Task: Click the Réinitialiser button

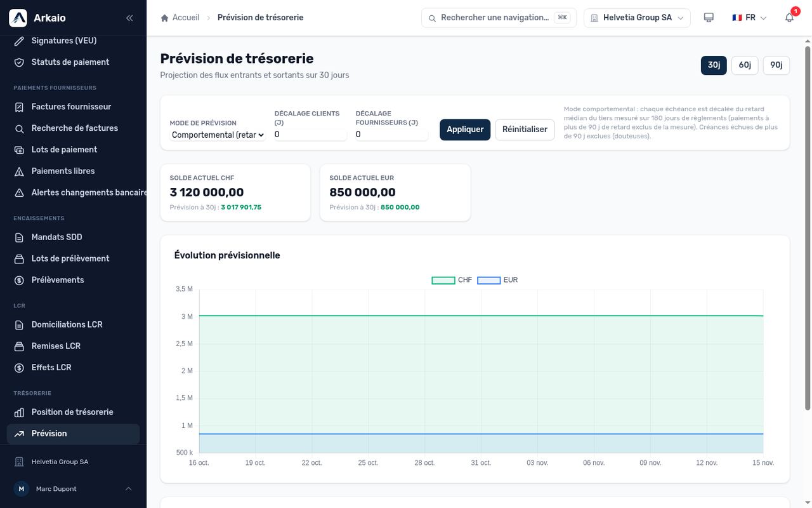Action: tap(525, 130)
